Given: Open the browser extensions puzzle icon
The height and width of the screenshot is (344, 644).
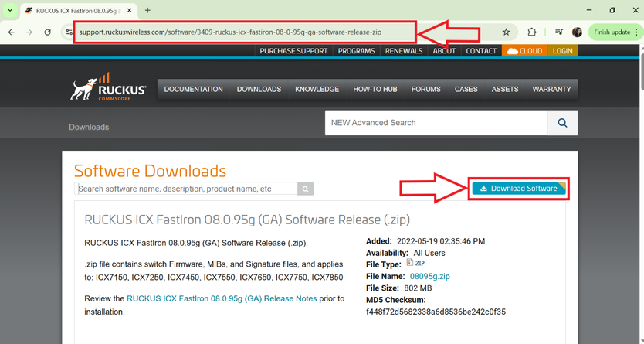Looking at the screenshot, I should click(x=532, y=32).
